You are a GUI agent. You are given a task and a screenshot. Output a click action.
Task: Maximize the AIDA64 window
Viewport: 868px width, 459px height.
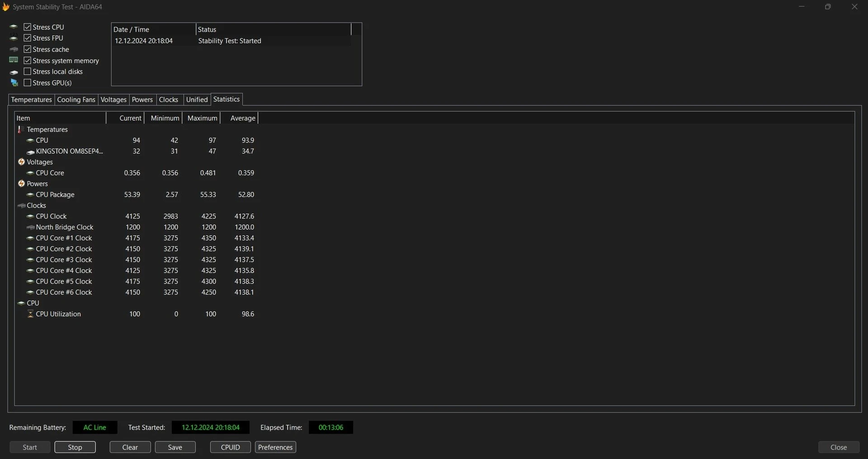click(828, 7)
